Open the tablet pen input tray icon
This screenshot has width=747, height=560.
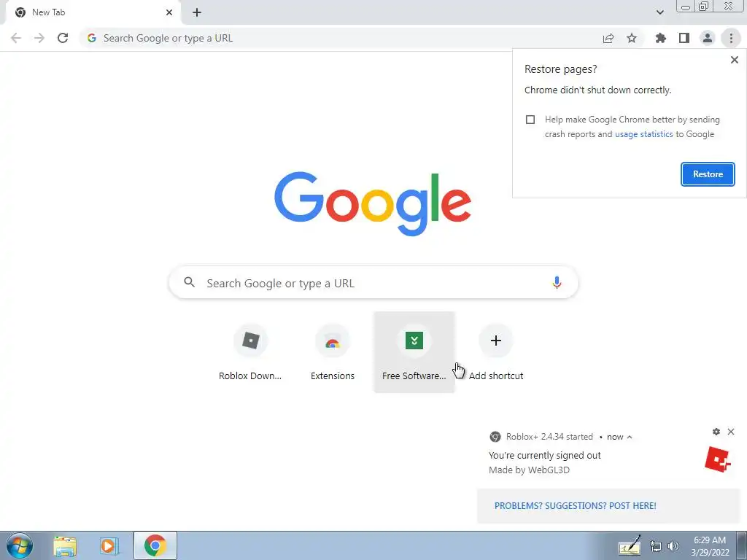click(x=630, y=546)
